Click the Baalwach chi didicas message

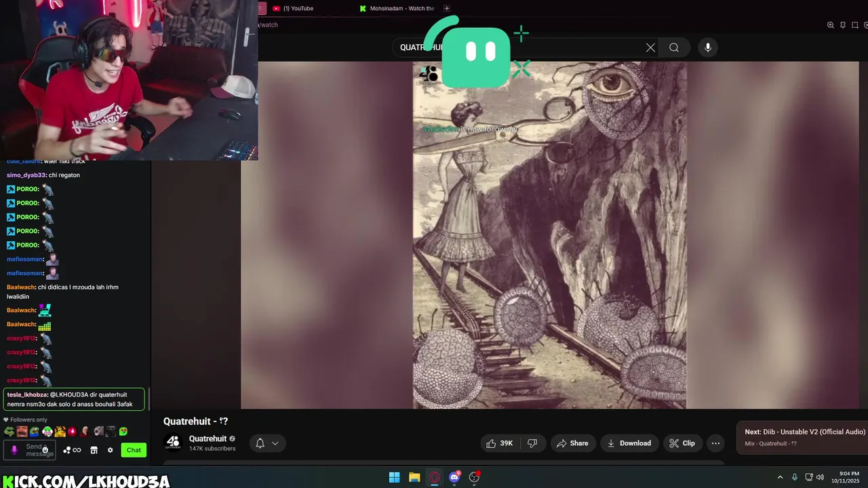[62, 291]
